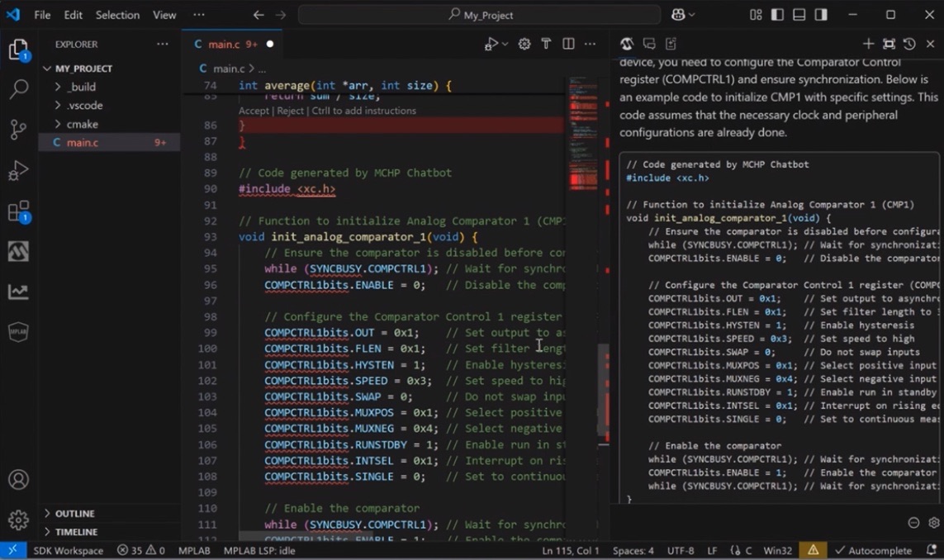The width and height of the screenshot is (944, 560).
Task: Toggle the warning indicator in status bar
Action: click(x=814, y=550)
